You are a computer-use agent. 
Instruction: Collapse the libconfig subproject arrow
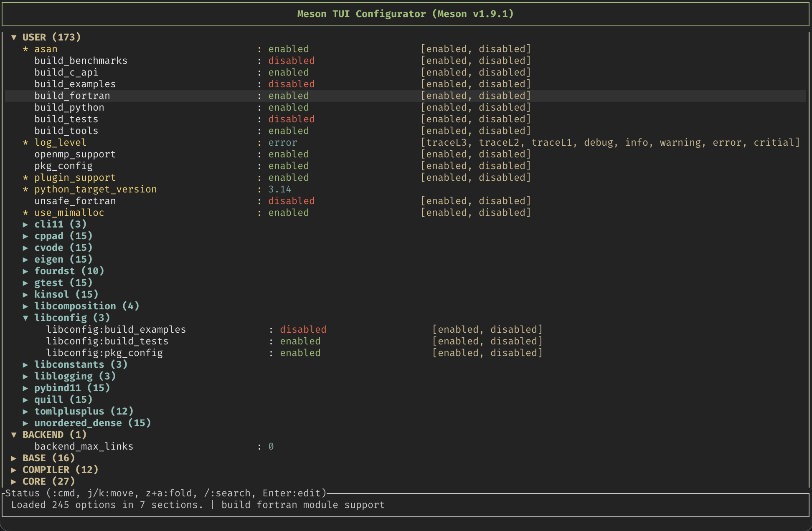pos(25,318)
